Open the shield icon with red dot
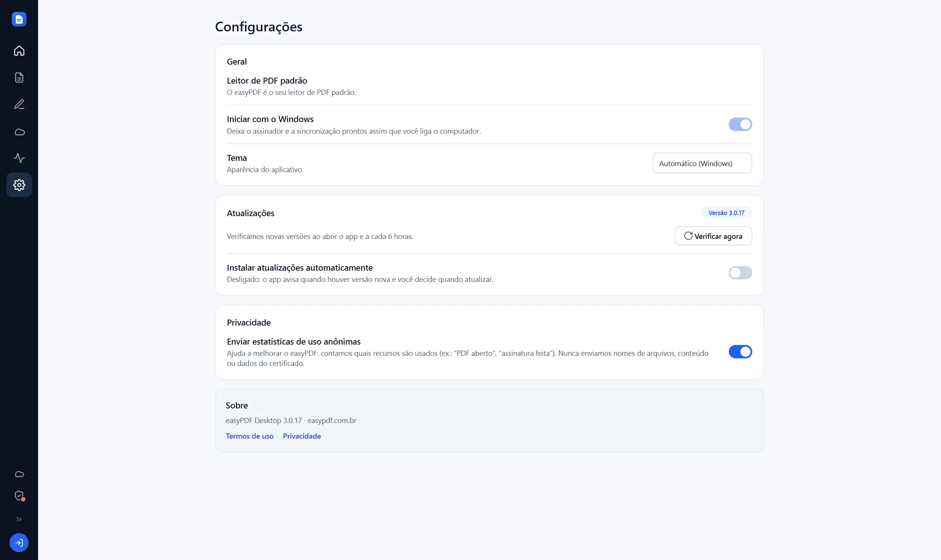The height and width of the screenshot is (560, 941). [x=19, y=496]
